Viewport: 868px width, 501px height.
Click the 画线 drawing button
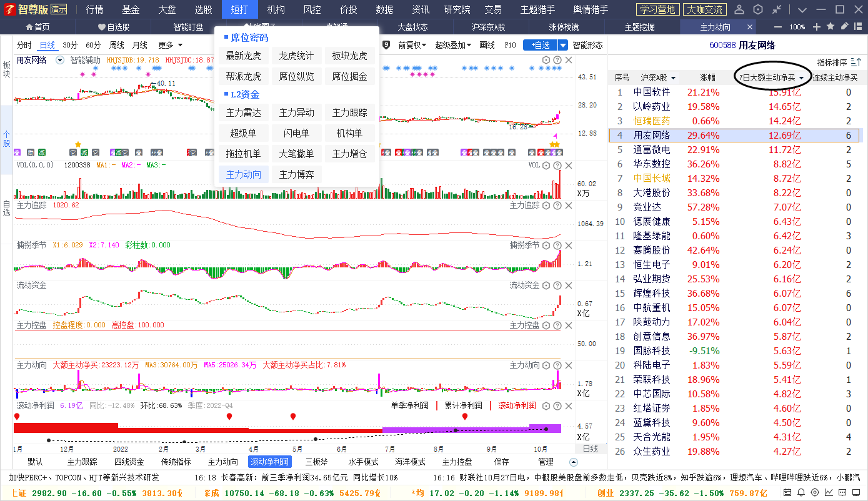(487, 45)
